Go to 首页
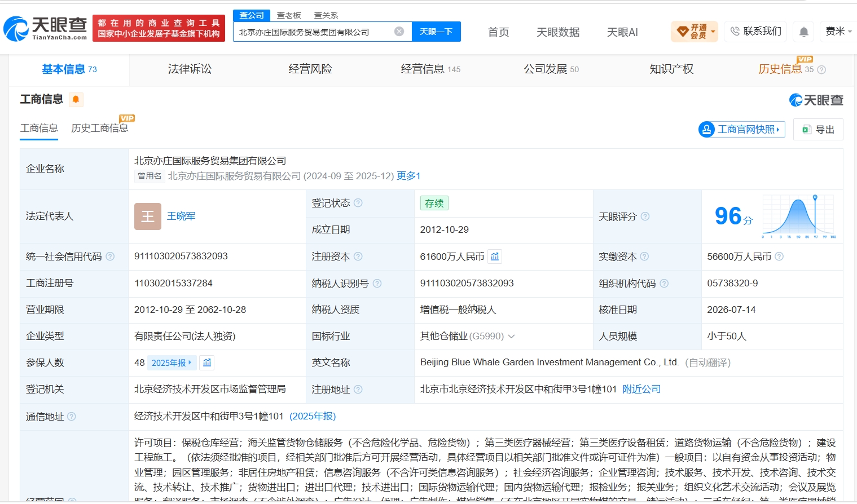Viewport: 857px width, 504px height. pos(498,32)
